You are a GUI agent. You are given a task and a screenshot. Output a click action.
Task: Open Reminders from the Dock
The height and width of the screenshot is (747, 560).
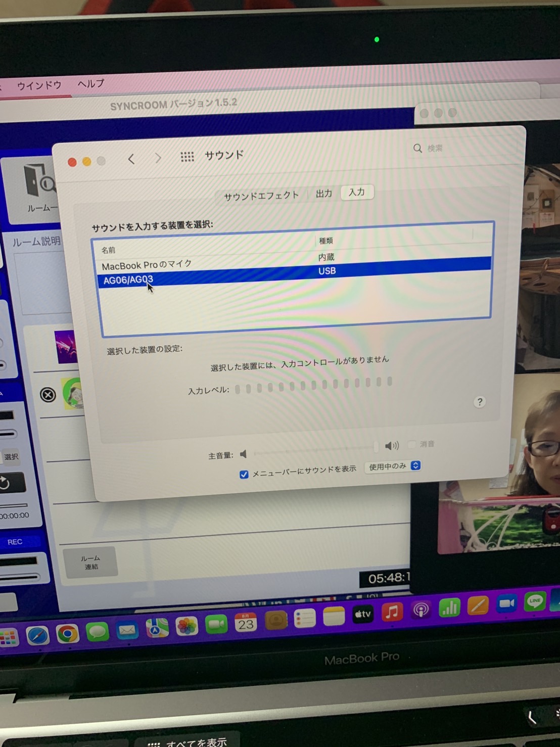pos(305,618)
